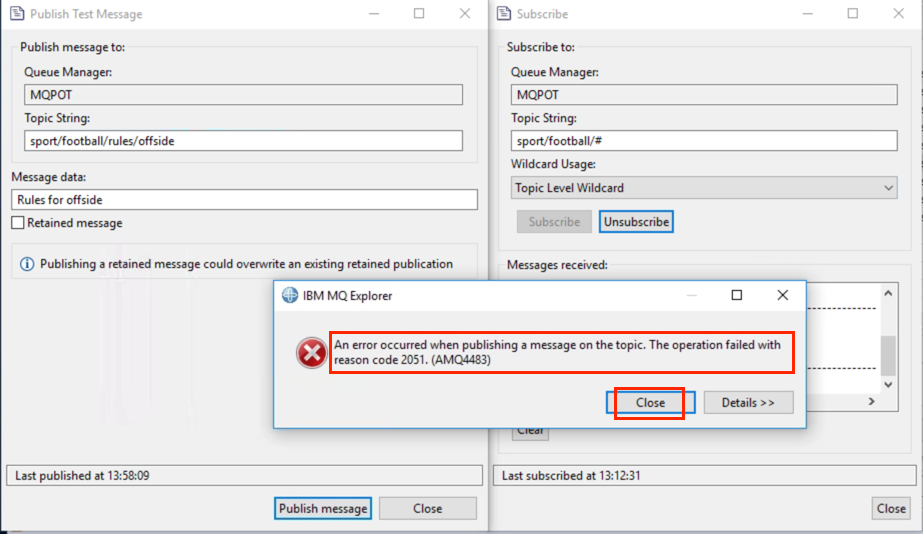Image resolution: width=923 pixels, height=534 pixels.
Task: Click the Message data input field
Action: tap(244, 200)
